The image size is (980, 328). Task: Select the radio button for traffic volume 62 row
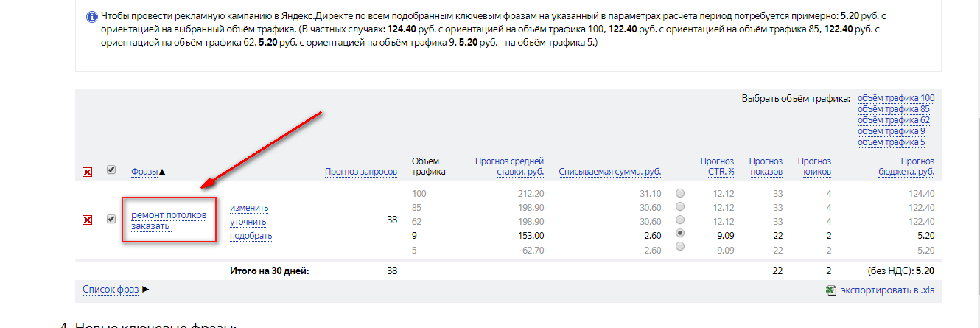click(679, 220)
